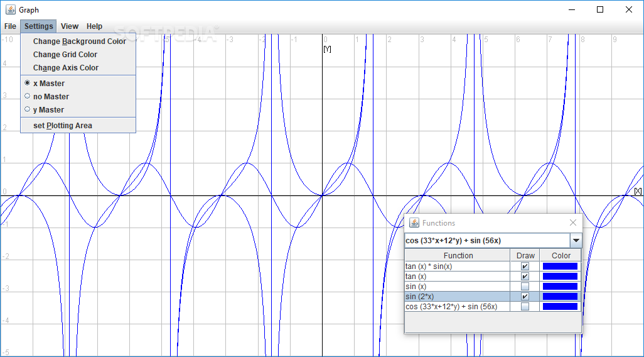Select the tan (x) function cell

click(457, 277)
